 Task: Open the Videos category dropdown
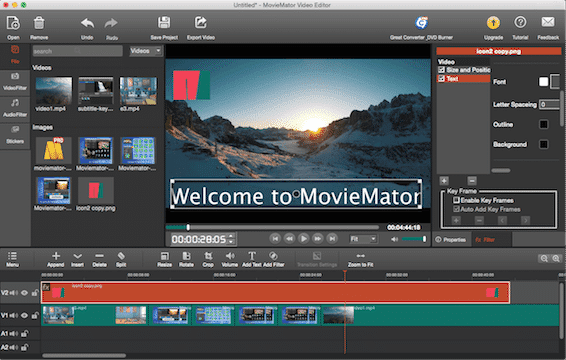tap(145, 51)
